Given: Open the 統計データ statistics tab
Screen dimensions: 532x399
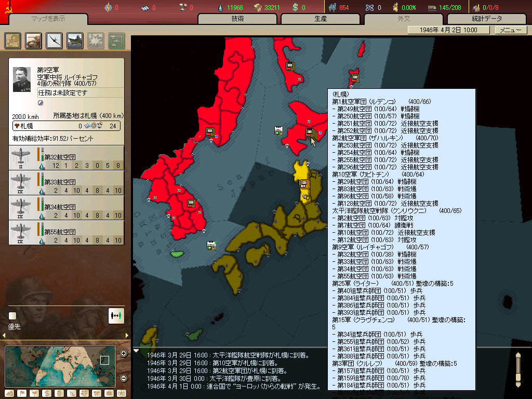Looking at the screenshot, I should tap(487, 19).
